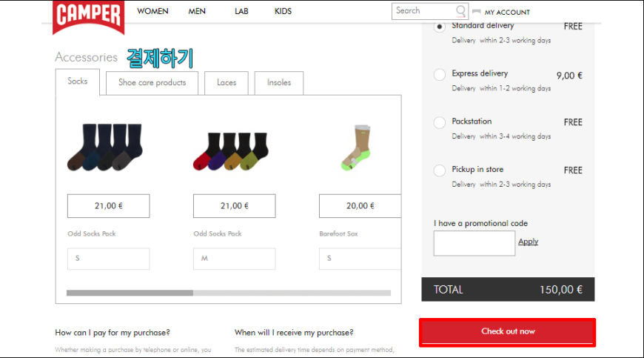Choose Pickup in store
Image resolution: width=644 pixels, height=358 pixels.
(x=440, y=170)
